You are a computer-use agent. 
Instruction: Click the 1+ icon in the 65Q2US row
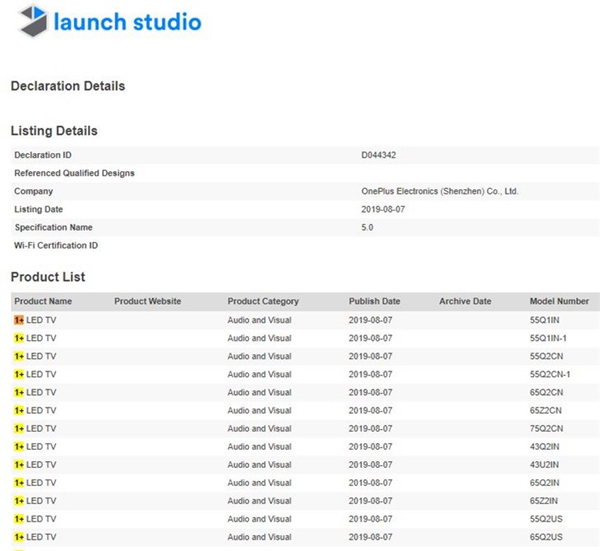[x=19, y=536]
